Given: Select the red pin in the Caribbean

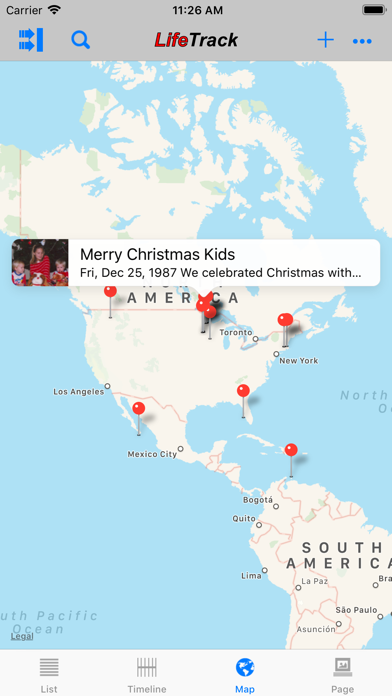Looking at the screenshot, I should point(291,450).
